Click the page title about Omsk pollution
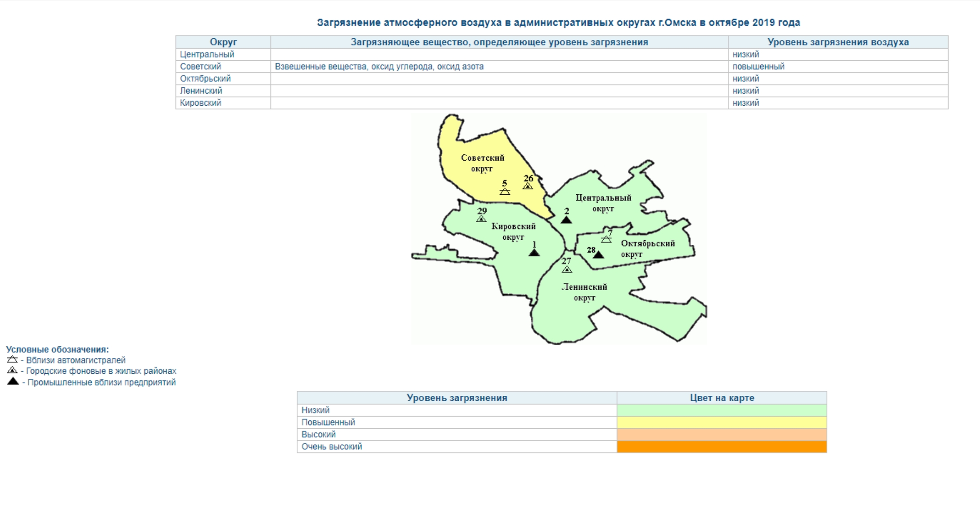Image resolution: width=980 pixels, height=529 pixels. pos(558,22)
